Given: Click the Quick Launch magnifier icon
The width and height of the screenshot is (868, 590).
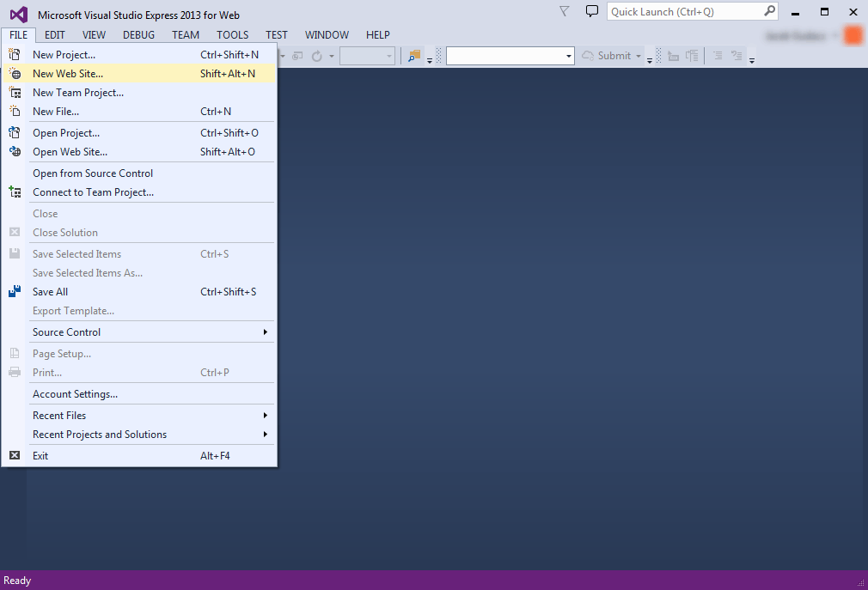Looking at the screenshot, I should coord(769,11).
